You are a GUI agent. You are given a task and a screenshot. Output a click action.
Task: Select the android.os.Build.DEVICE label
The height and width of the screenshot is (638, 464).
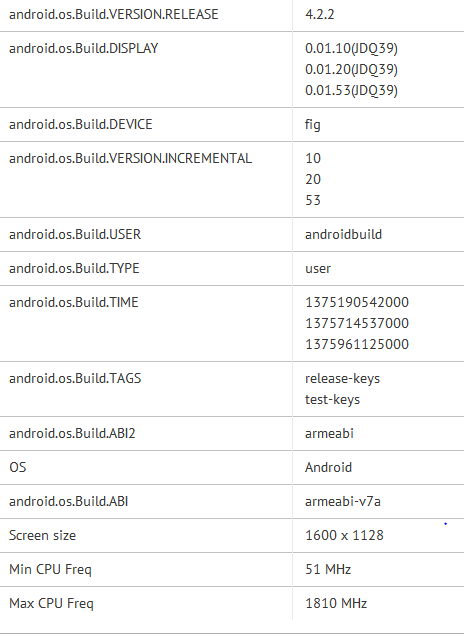[81, 125]
